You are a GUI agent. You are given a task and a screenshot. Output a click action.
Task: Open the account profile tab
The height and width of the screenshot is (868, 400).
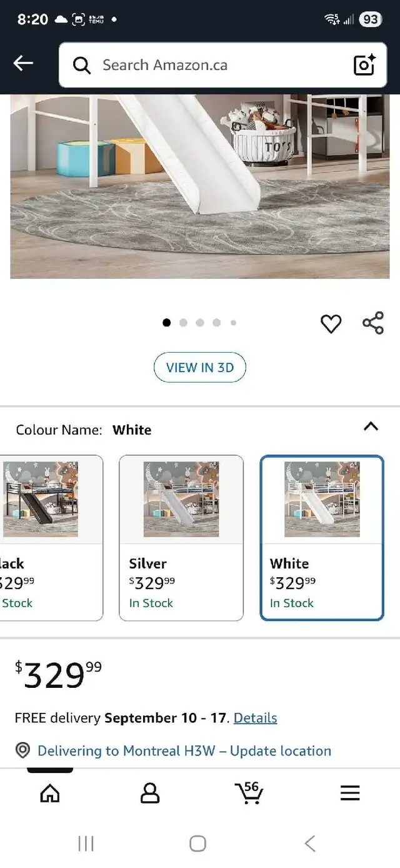tap(150, 793)
